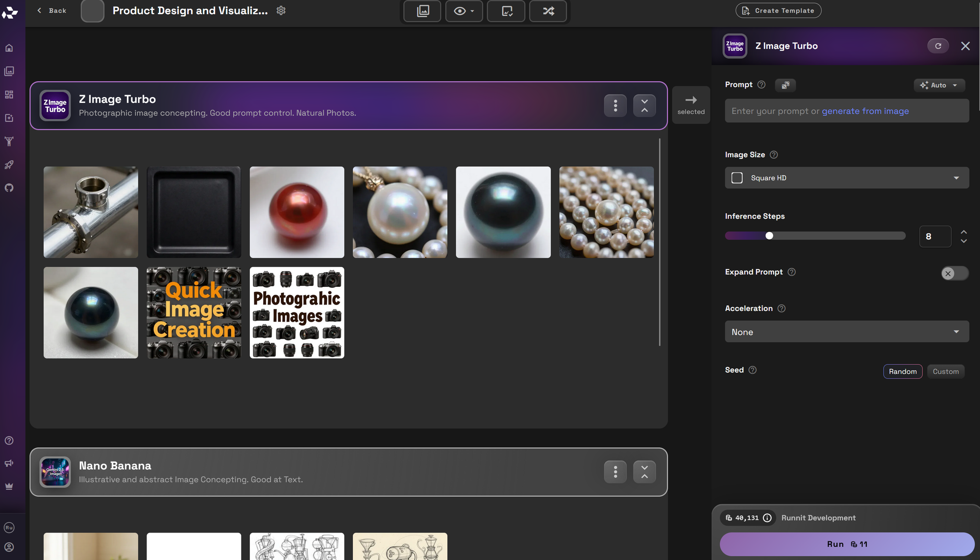
Task: Select the rocket icon in the sidebar
Action: pyautogui.click(x=9, y=165)
